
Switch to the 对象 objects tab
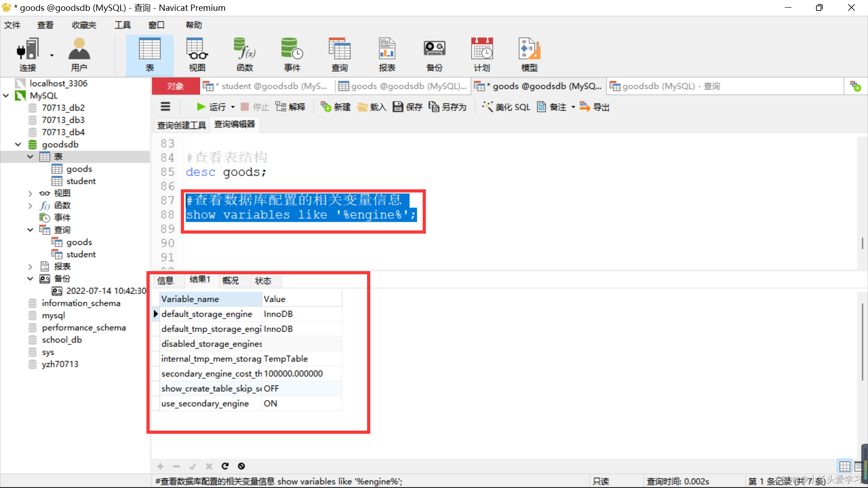point(175,86)
